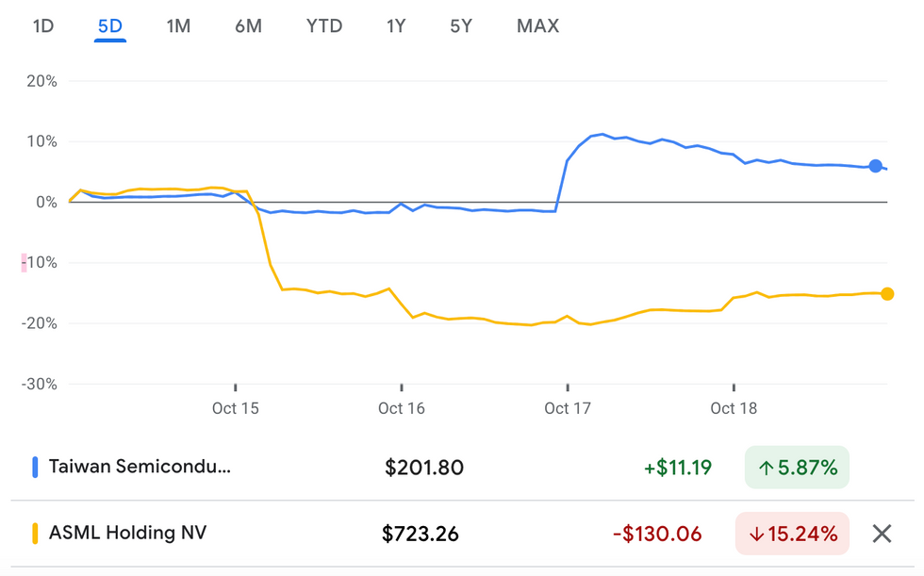Viewport: 924px width, 576px height.
Task: Select the 1D time range tab
Action: coord(43,26)
